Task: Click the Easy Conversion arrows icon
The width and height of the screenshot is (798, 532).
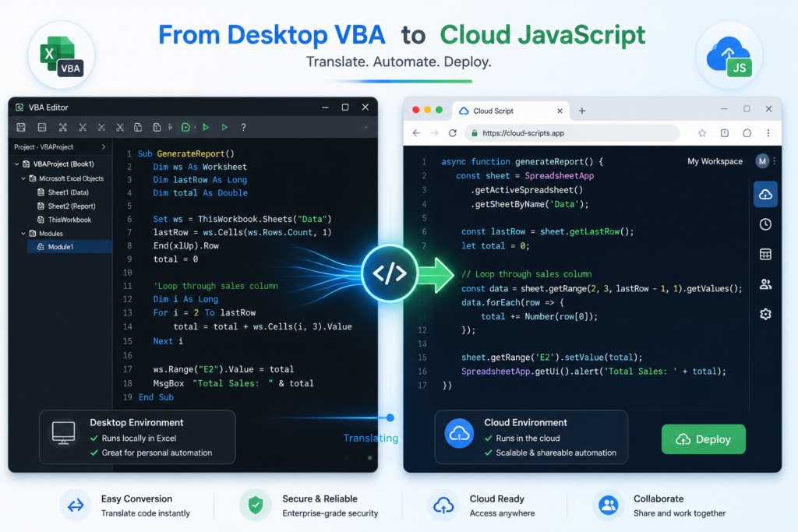Action: 76,506
